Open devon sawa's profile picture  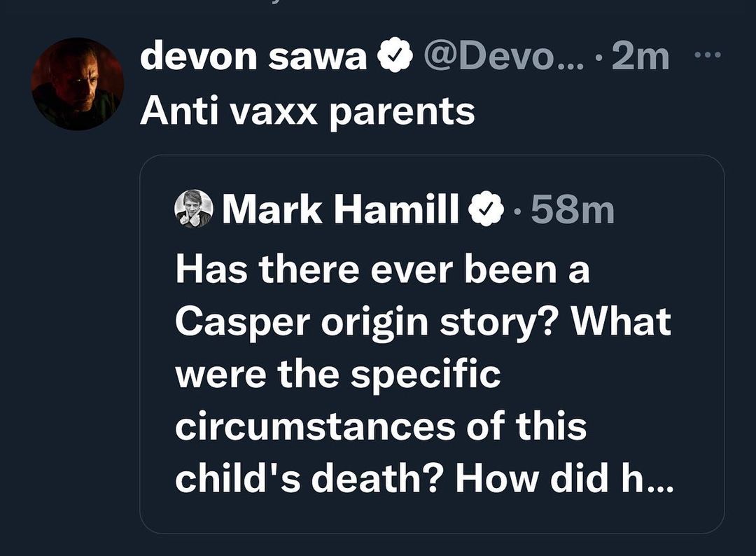pyautogui.click(x=77, y=84)
